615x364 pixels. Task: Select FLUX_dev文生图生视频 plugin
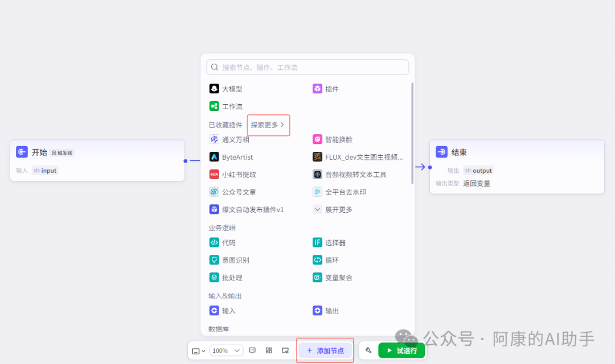(358, 157)
